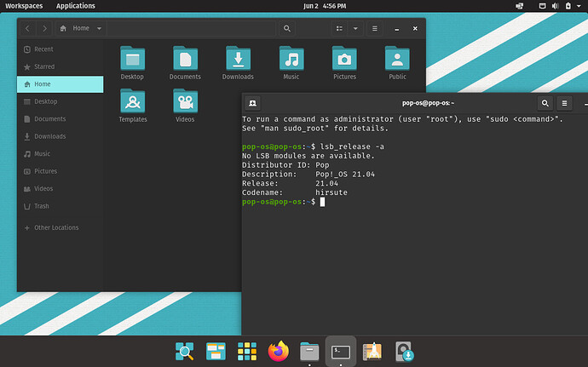Click the terminal title pop-os@pop-os
The height and width of the screenshot is (367, 588).
click(x=429, y=103)
